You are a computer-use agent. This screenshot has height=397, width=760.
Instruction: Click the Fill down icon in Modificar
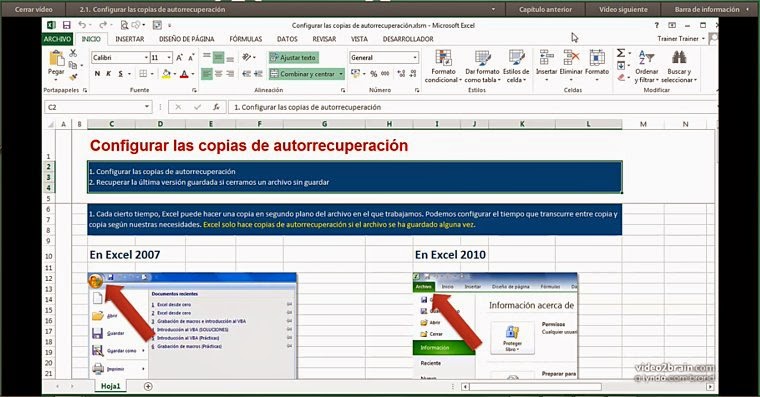pyautogui.click(x=621, y=65)
